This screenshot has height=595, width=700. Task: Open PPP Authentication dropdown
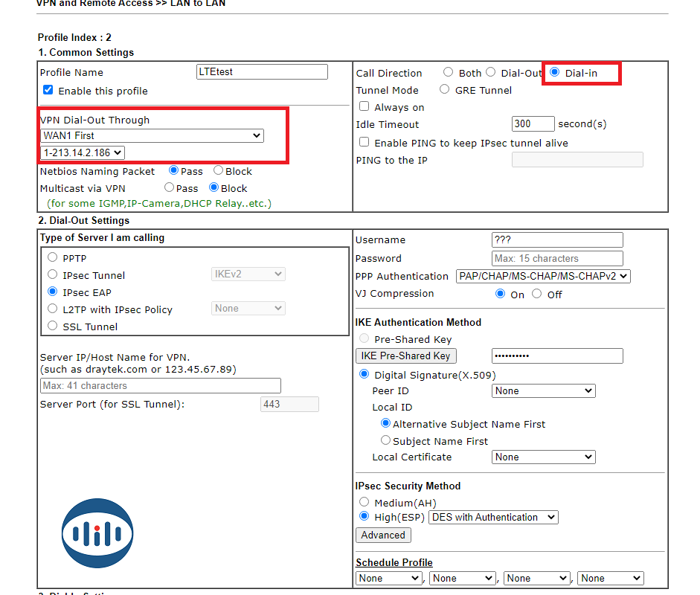pyautogui.click(x=543, y=276)
